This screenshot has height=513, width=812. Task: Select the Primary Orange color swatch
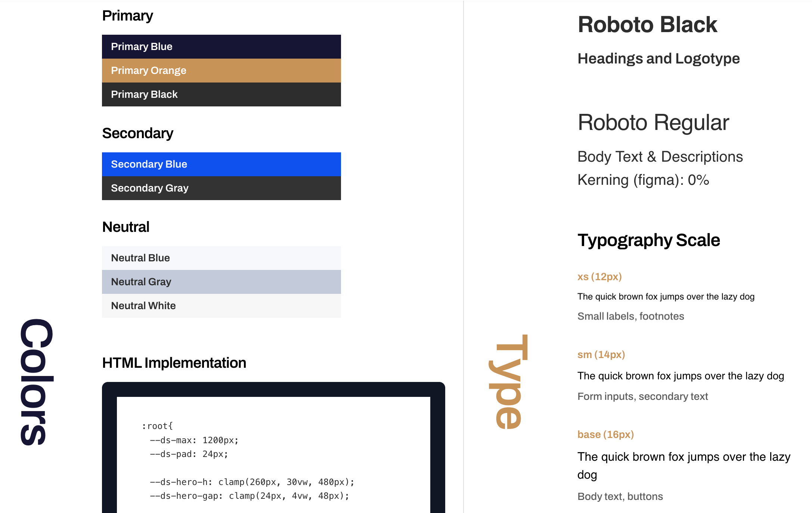click(x=221, y=71)
